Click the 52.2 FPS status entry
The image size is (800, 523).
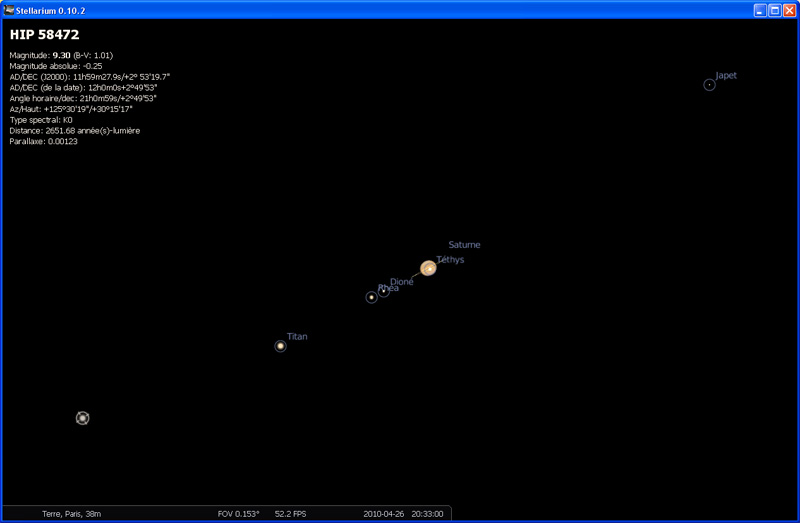[290, 514]
